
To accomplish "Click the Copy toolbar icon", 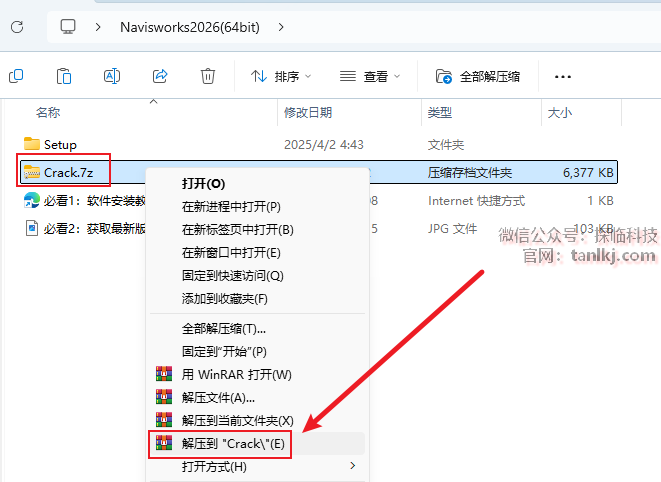I will click(16, 76).
